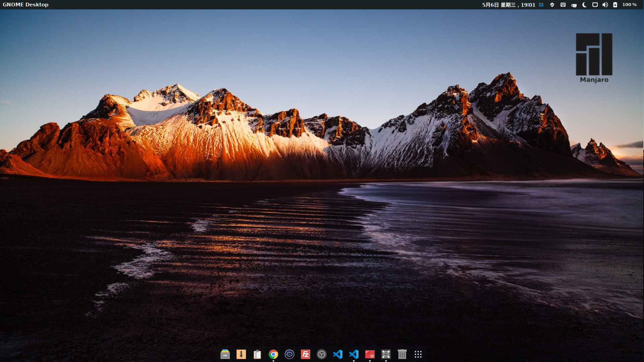The image size is (644, 362).
Task: Open Google Chrome from the dock
Action: point(273,354)
